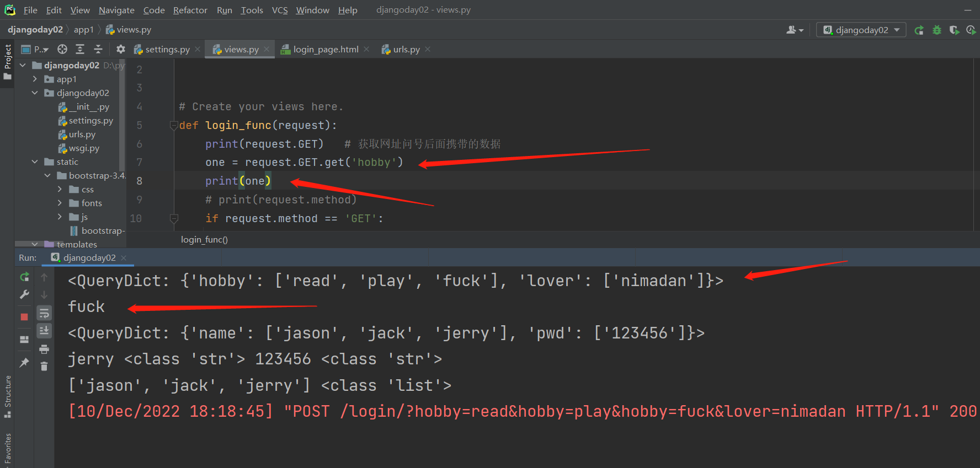
Task: Select __init__.py in the project tree
Action: (x=84, y=106)
